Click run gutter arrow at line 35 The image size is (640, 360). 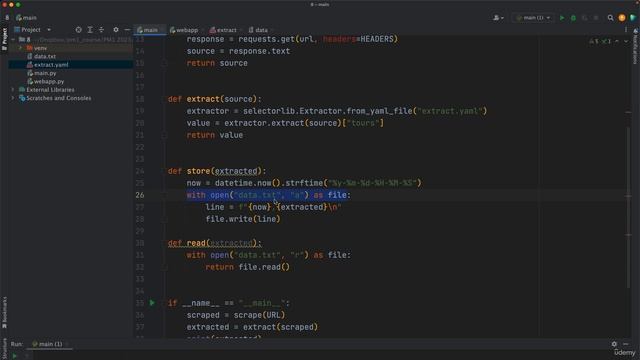click(x=152, y=303)
